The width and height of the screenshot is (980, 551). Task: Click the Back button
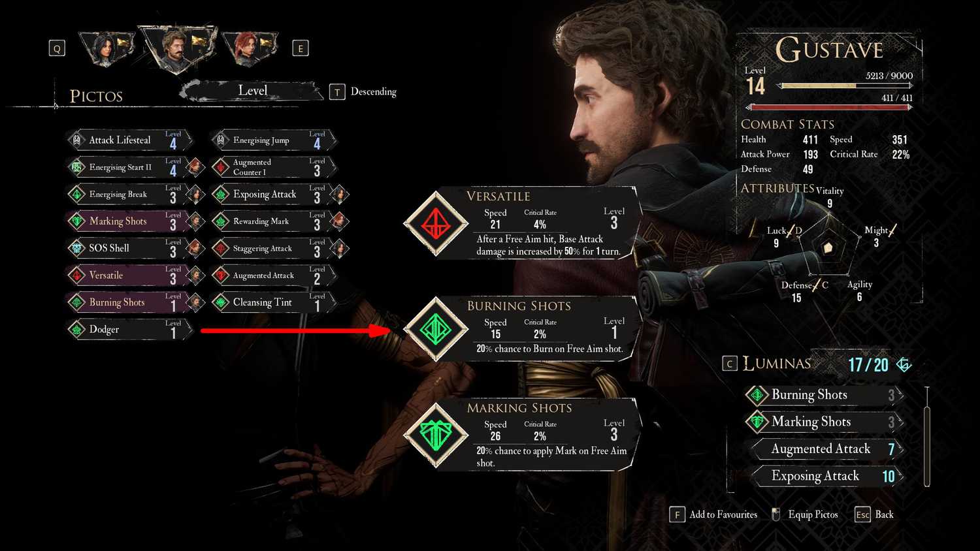tap(874, 514)
